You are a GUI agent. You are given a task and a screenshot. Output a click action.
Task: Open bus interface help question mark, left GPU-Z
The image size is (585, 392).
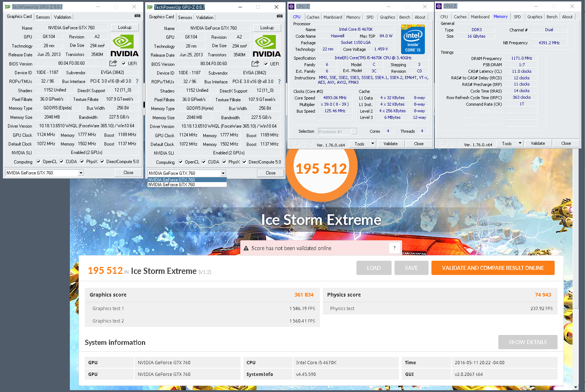(x=137, y=81)
